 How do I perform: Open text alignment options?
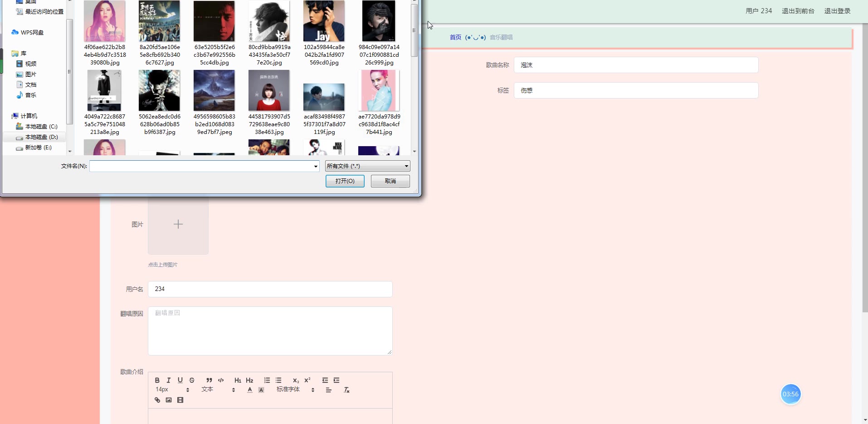coord(329,390)
